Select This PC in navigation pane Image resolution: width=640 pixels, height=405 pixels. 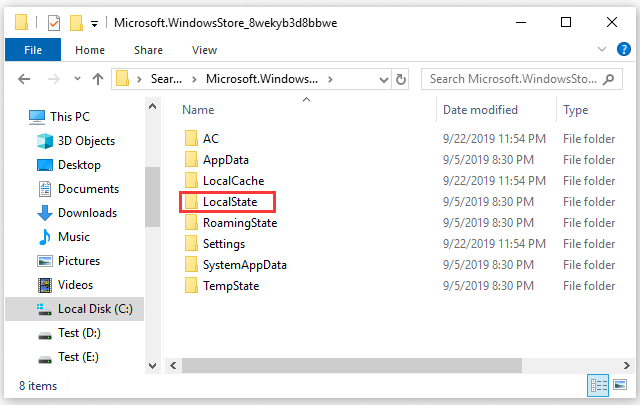click(70, 117)
